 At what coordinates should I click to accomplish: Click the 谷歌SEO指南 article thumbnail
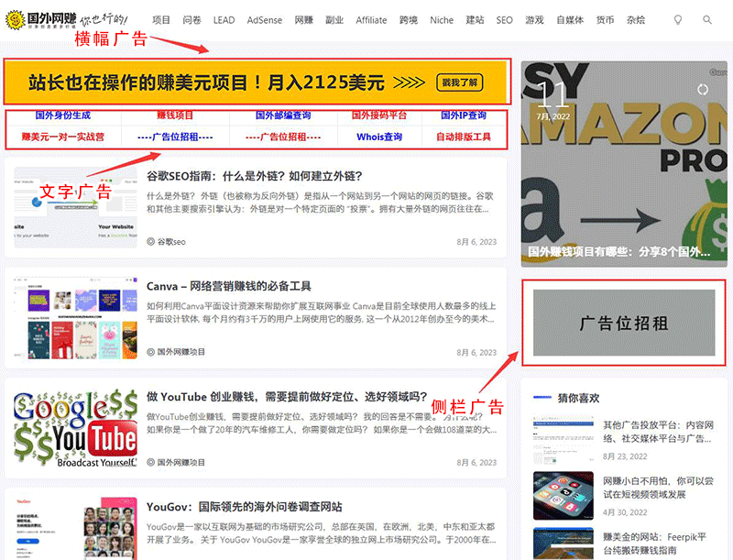pos(75,207)
